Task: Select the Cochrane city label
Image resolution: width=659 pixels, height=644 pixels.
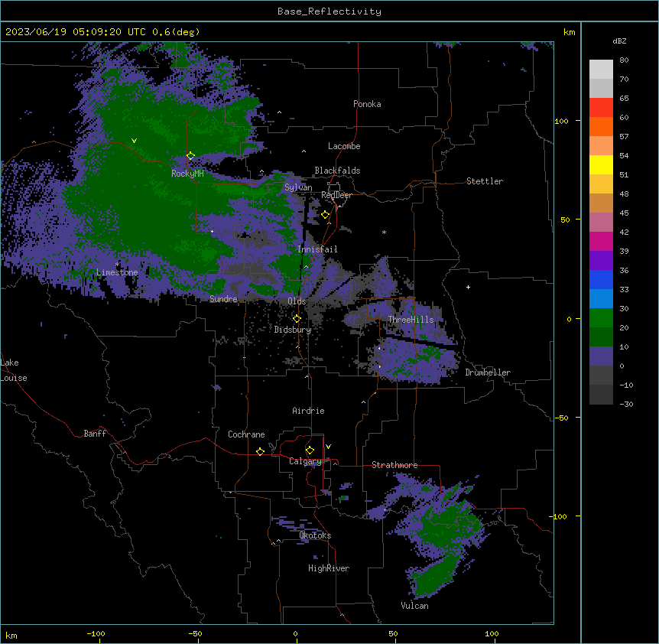Action: [246, 434]
